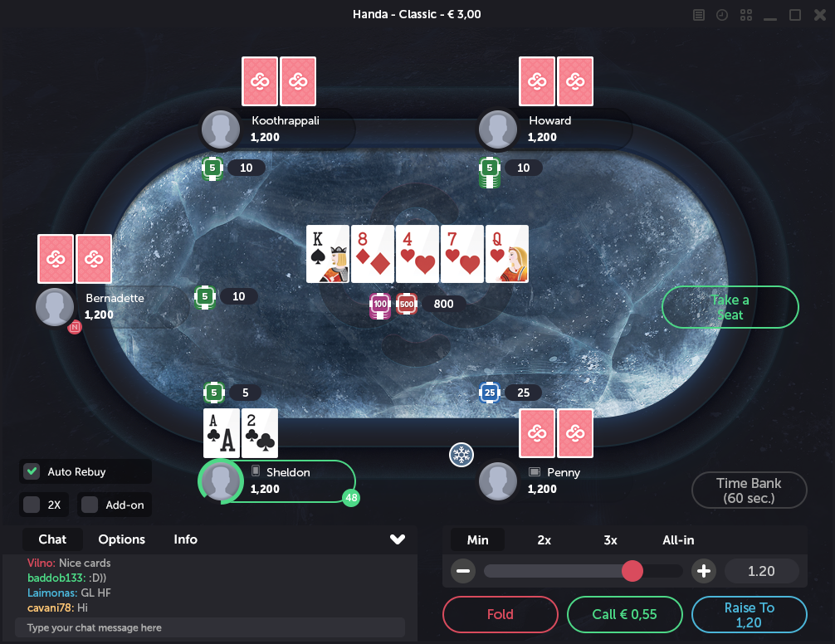Click the clock icon in title bar

[x=722, y=15]
